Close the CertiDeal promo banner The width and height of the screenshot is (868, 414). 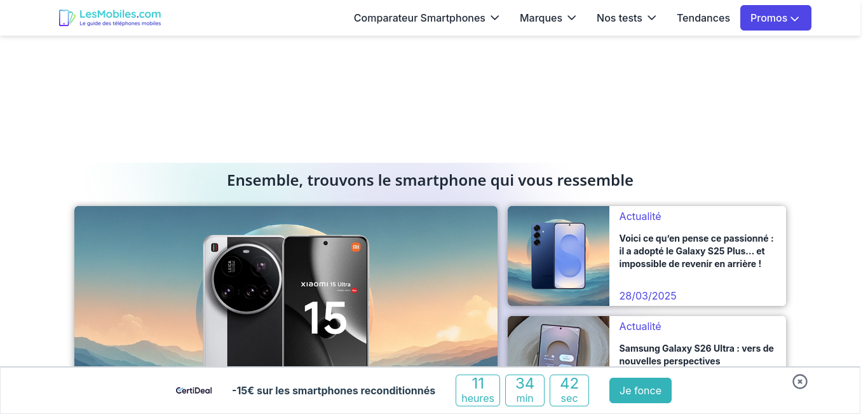pos(800,382)
